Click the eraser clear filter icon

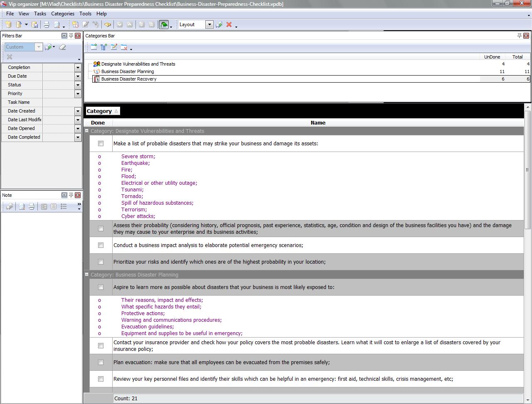62,47
